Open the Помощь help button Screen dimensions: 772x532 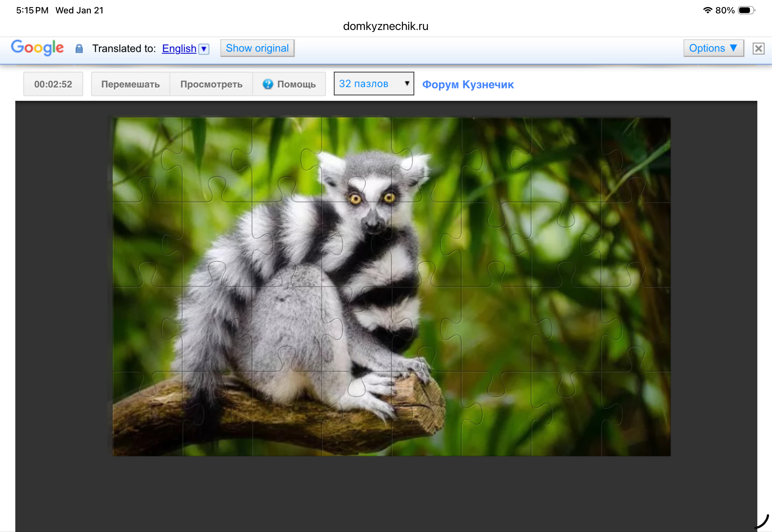pyautogui.click(x=289, y=84)
